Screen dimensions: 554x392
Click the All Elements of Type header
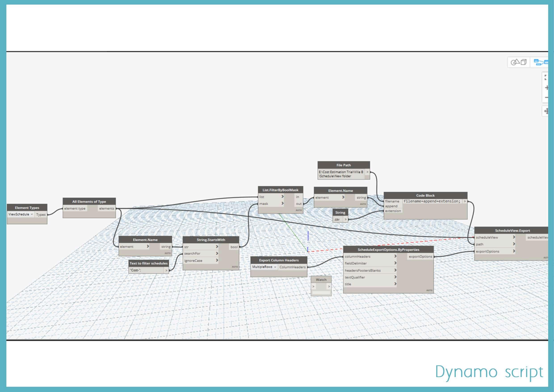pos(89,202)
